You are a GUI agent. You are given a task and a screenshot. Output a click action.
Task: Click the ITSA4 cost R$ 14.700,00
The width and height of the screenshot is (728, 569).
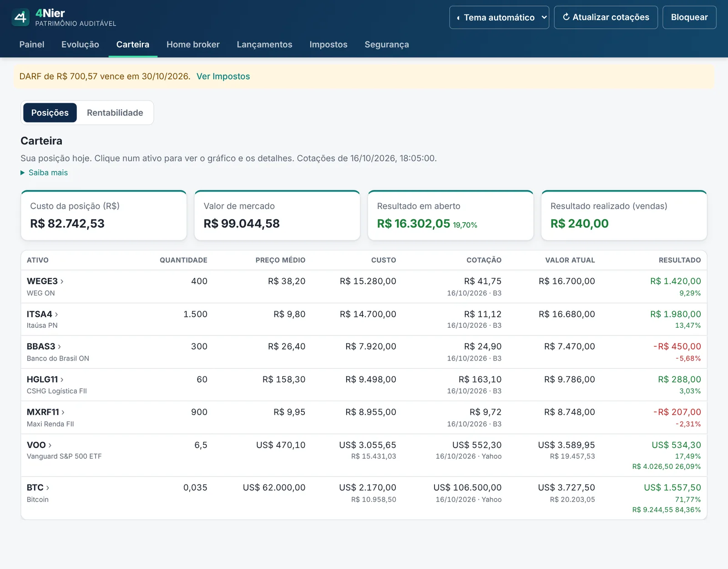point(368,314)
